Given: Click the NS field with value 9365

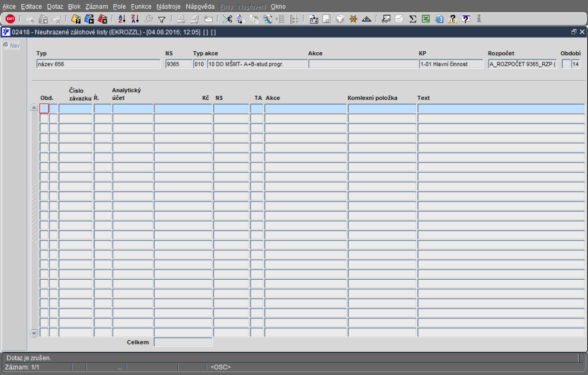Looking at the screenshot, I should (x=179, y=64).
